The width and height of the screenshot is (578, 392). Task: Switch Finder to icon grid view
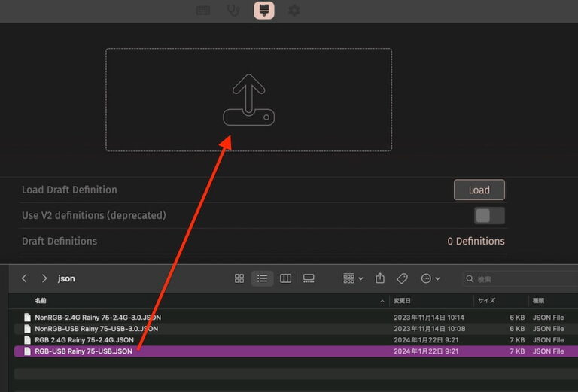click(239, 278)
